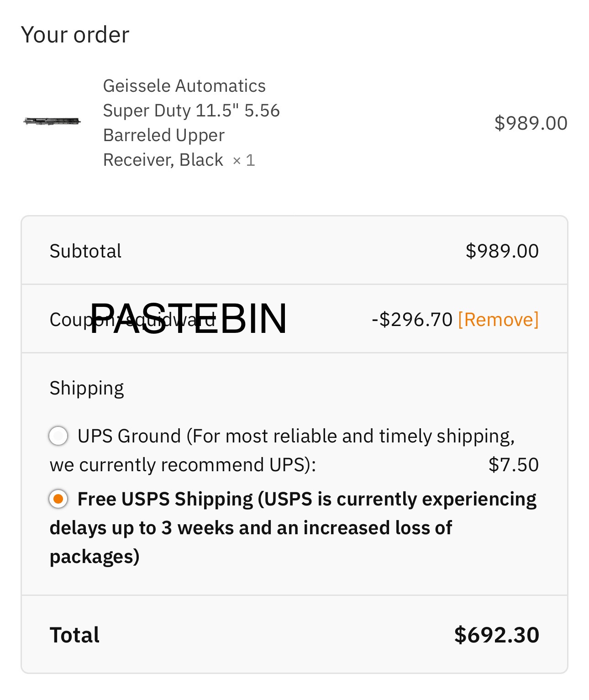Click the -$296.70 discount amount

pos(412,319)
